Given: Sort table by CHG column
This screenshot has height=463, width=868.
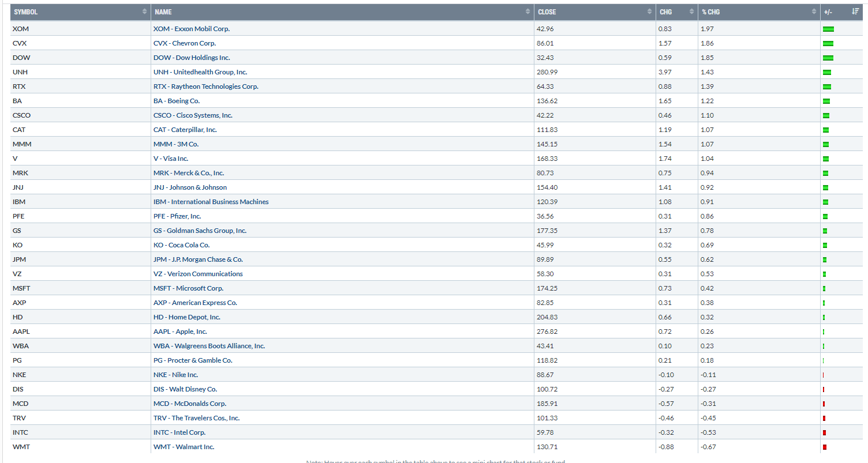Looking at the screenshot, I should point(676,12).
